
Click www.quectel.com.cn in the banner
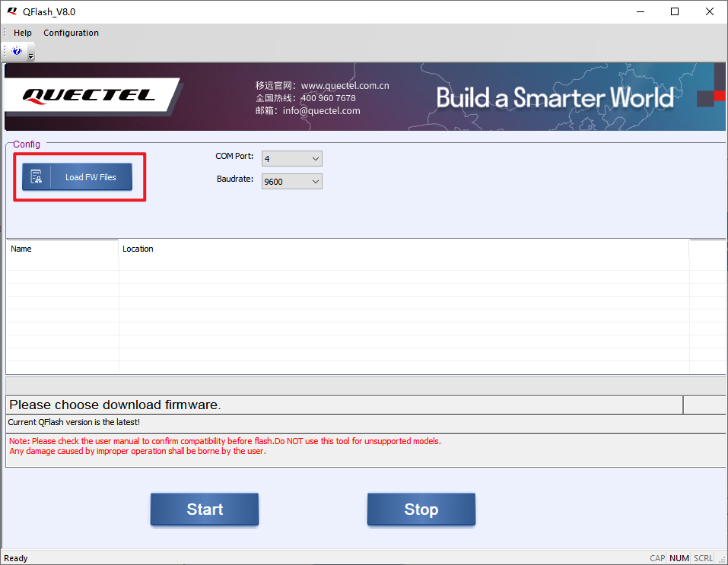345,85
